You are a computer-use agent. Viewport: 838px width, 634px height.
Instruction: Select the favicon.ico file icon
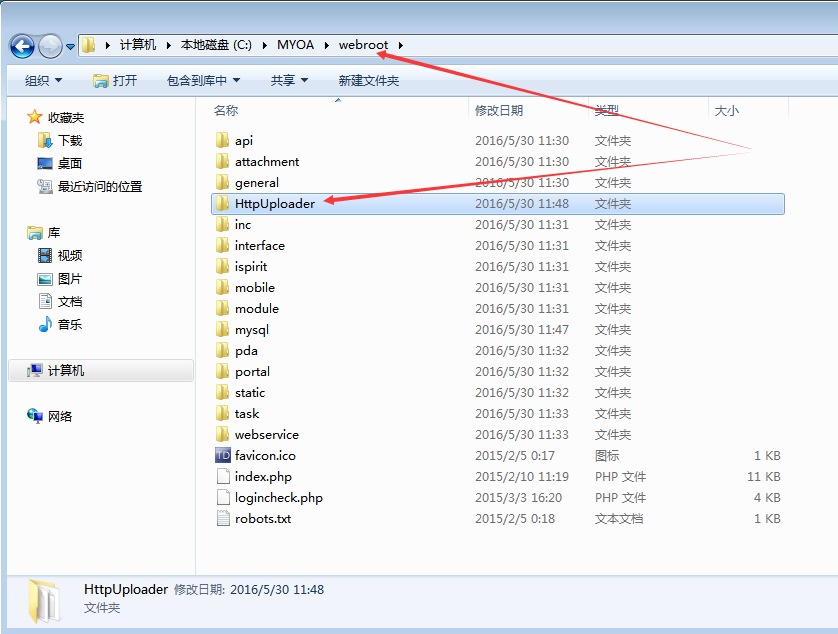click(x=223, y=455)
